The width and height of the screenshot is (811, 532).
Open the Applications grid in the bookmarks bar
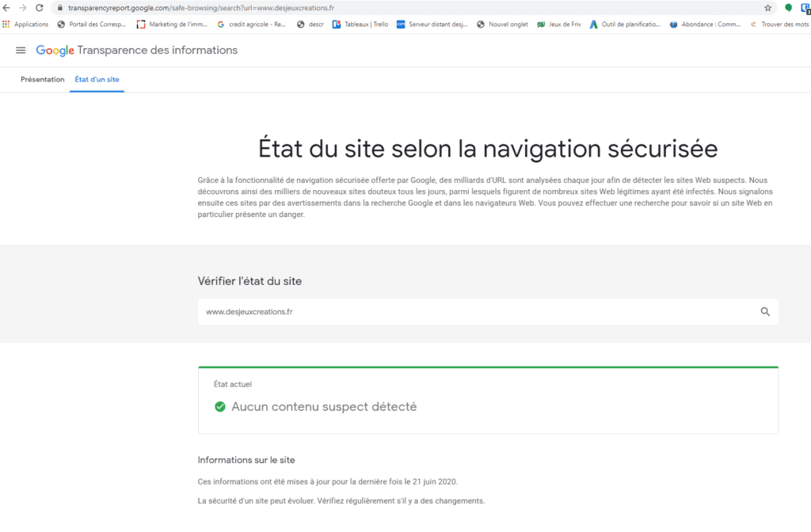(25, 25)
